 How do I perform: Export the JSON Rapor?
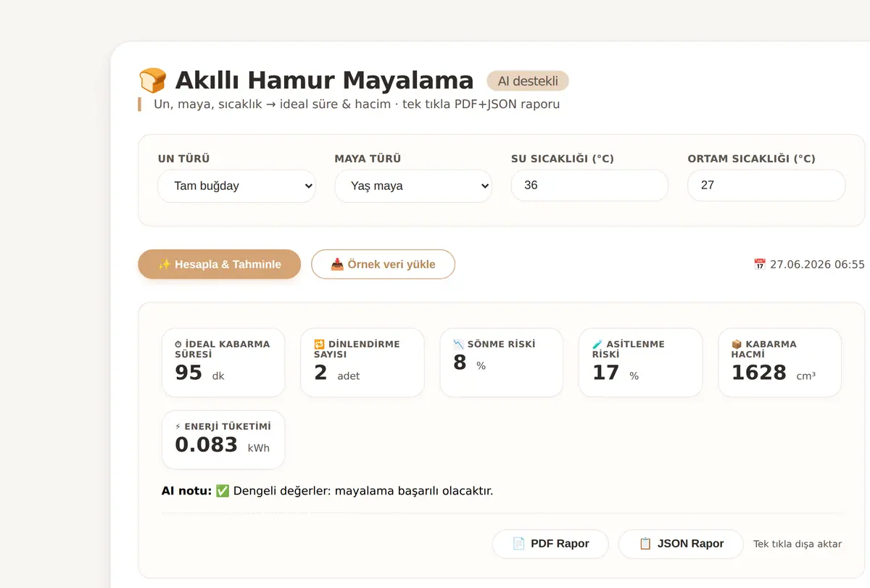(x=681, y=544)
